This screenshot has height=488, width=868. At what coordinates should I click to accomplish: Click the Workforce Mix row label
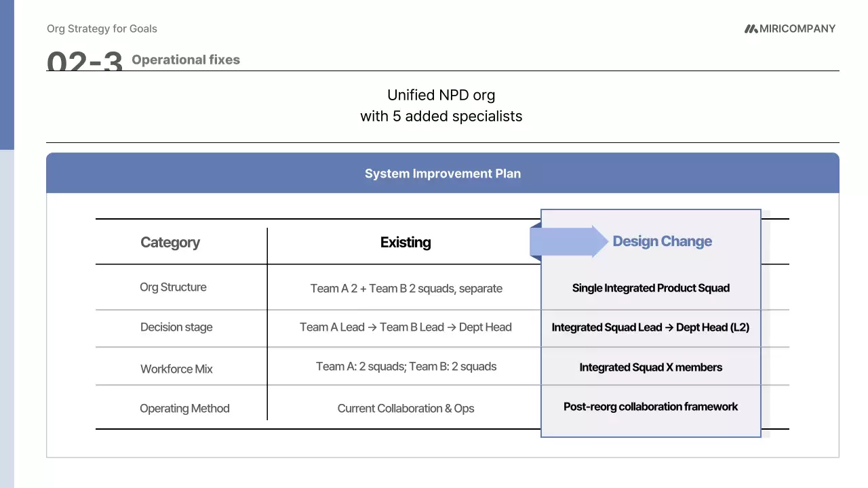tap(176, 369)
